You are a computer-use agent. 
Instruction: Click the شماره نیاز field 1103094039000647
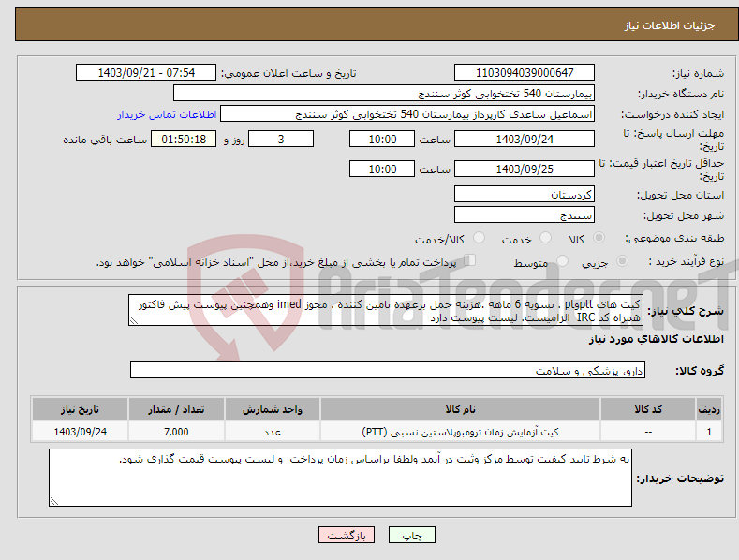click(x=525, y=73)
